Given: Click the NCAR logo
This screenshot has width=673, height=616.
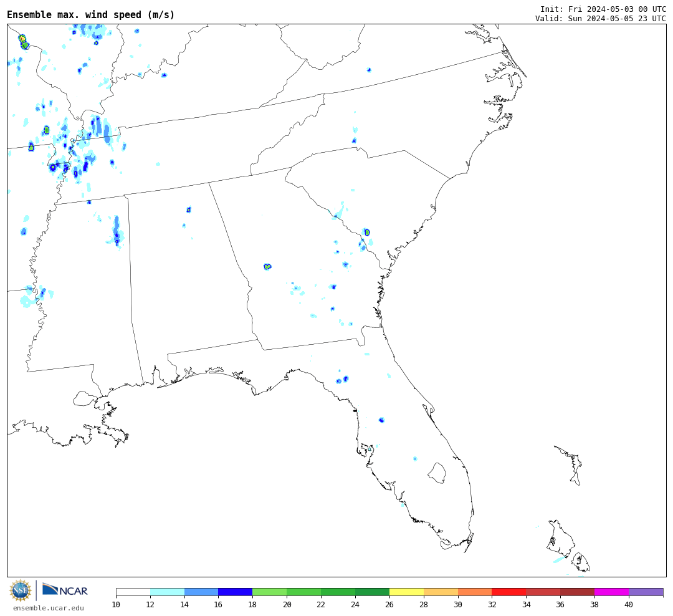Looking at the screenshot, I should [65, 590].
